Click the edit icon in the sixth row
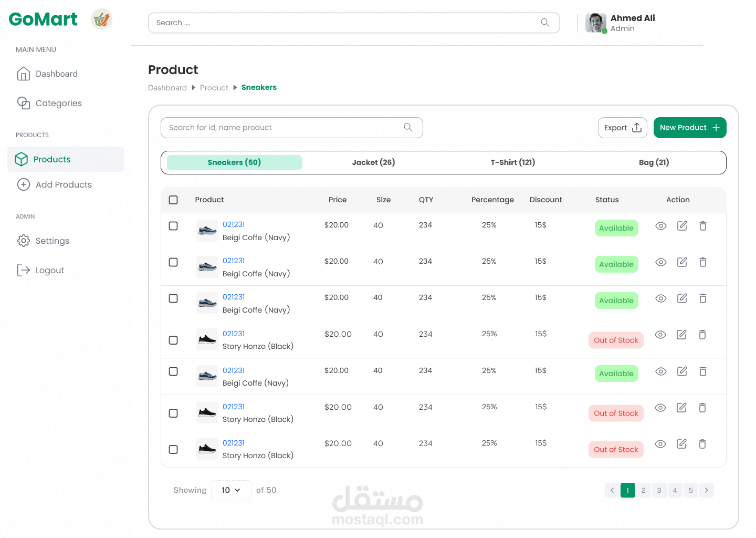This screenshot has width=756, height=538. 681,408
